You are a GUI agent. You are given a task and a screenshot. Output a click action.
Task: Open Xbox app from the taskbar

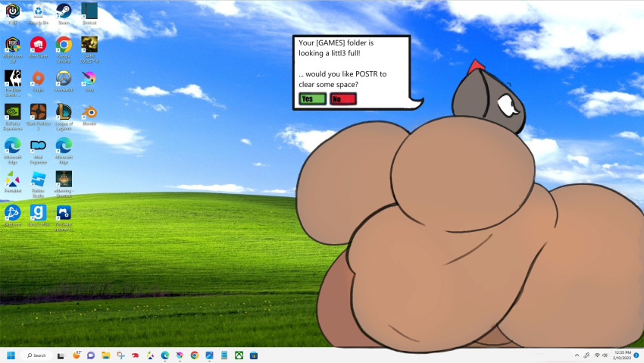click(x=239, y=355)
